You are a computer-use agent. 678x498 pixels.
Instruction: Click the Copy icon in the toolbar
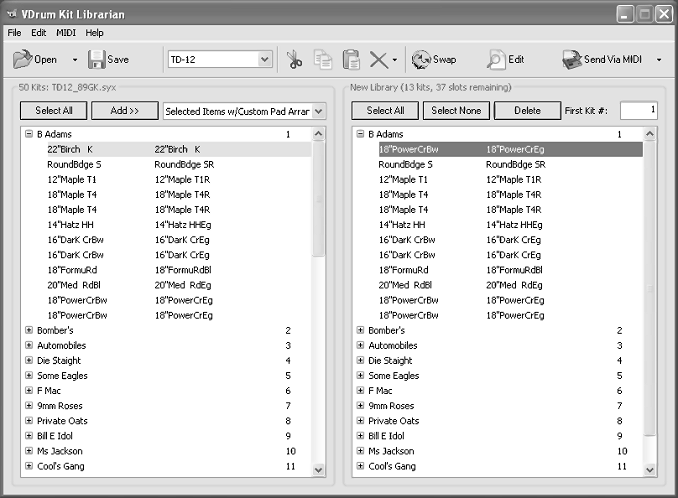[x=323, y=60]
